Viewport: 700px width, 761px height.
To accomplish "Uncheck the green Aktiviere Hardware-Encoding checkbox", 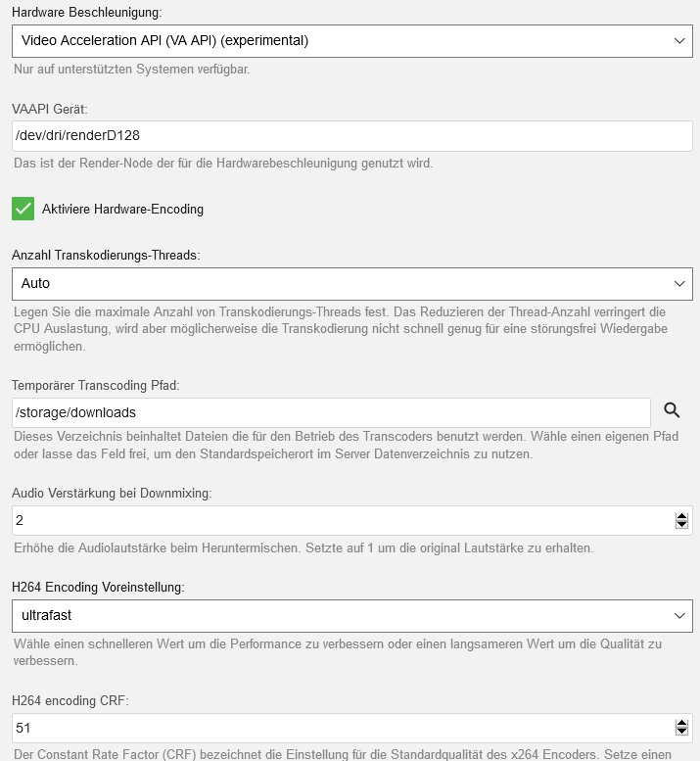I will click(x=23, y=209).
